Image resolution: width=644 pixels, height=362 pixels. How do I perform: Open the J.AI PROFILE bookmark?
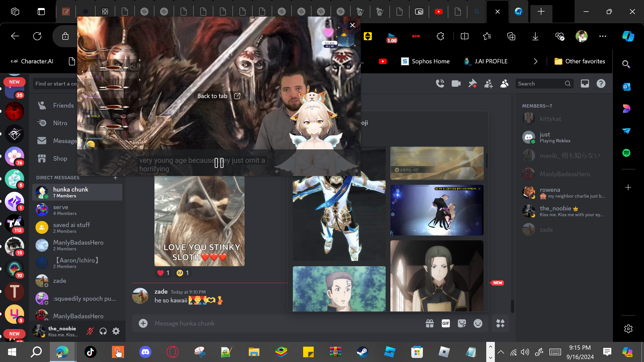[486, 61]
